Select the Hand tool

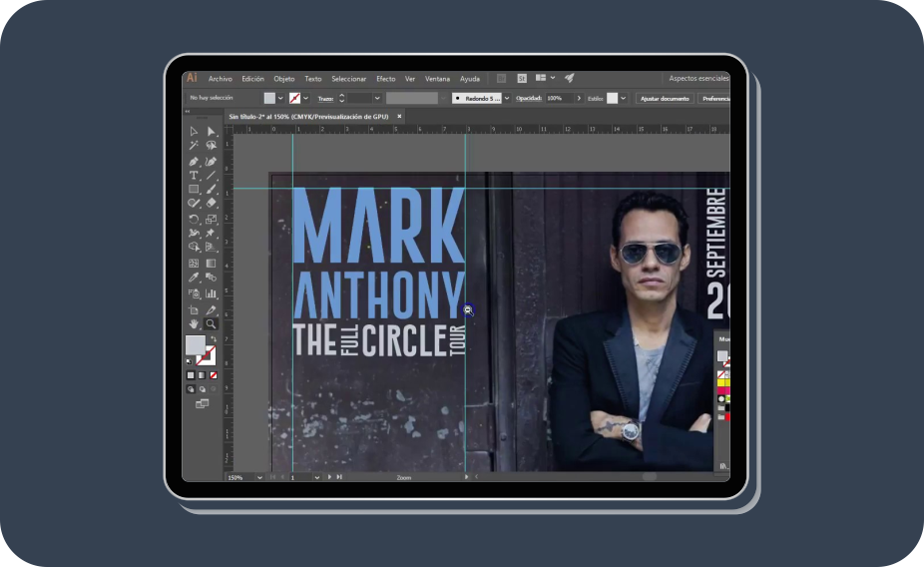coord(194,324)
